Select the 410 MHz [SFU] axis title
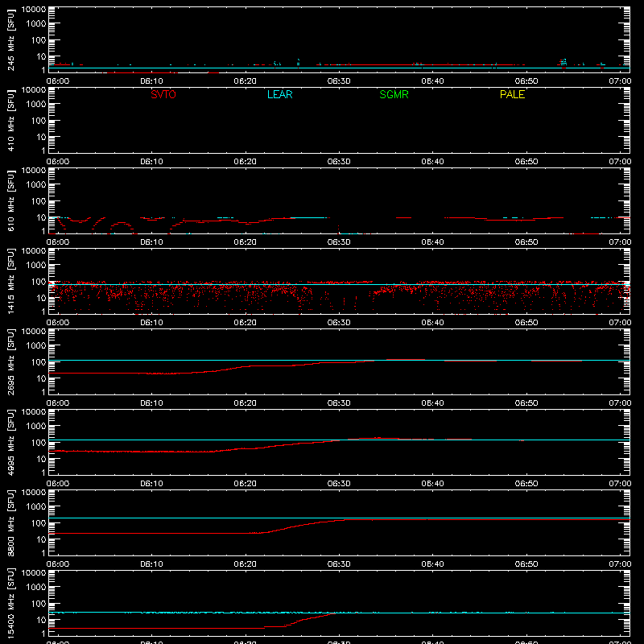Viewport: 644px width, 644px height. tap(11, 120)
